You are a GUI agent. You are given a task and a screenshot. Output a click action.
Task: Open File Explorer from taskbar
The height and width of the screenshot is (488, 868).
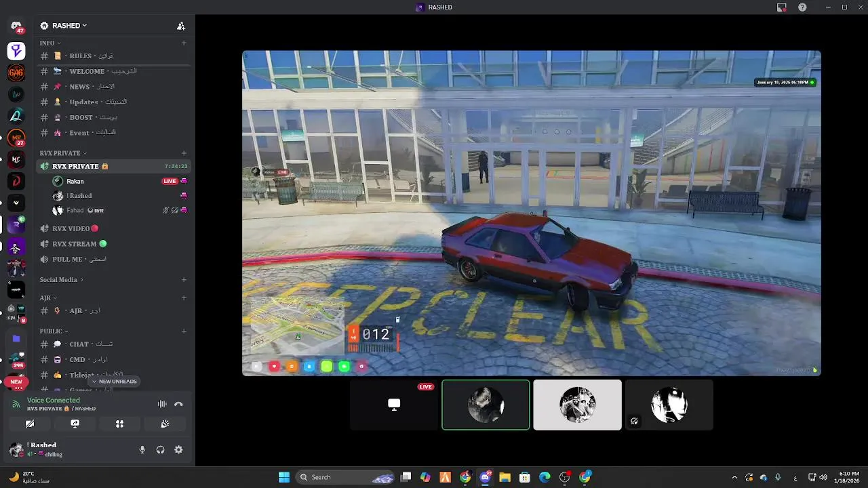[505, 477]
